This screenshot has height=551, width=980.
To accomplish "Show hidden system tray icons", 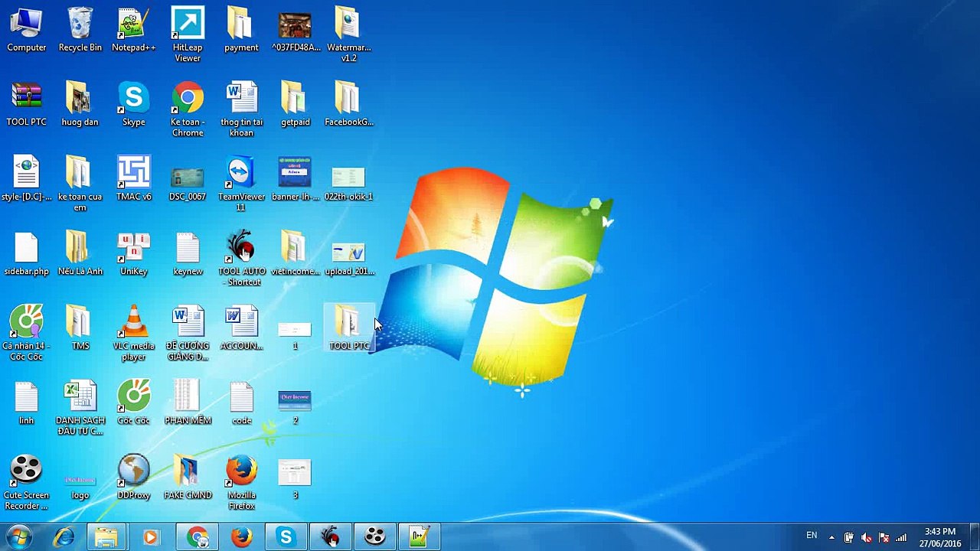I will pyautogui.click(x=831, y=537).
